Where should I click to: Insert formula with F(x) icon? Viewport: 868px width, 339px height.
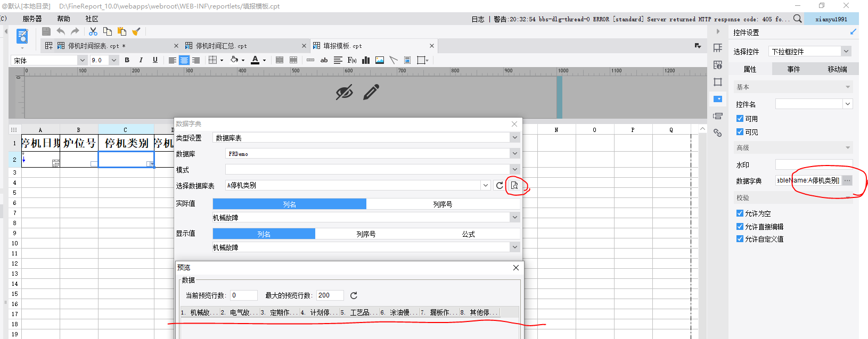click(352, 60)
